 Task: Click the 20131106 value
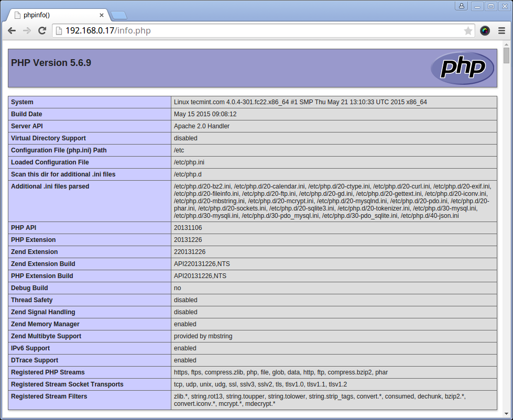188,228
